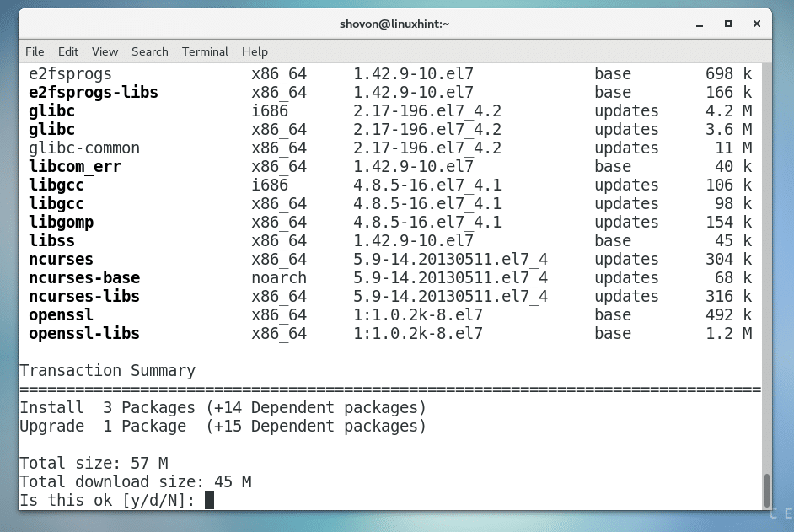794x532 pixels.
Task: Click version 5.9-14.20130511.el7_4 of ncurses-base
Action: point(451,278)
